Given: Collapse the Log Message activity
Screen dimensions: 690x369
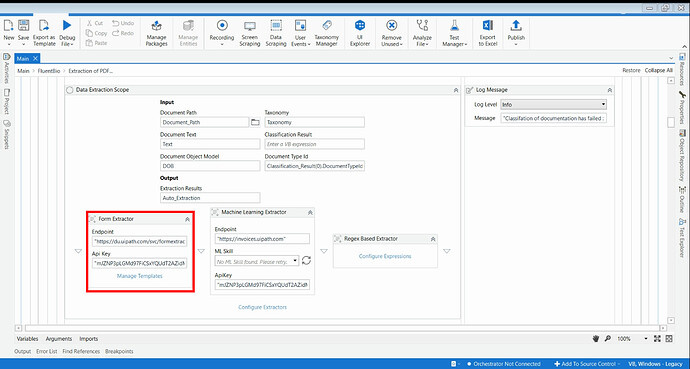Looking at the screenshot, I should point(609,90).
